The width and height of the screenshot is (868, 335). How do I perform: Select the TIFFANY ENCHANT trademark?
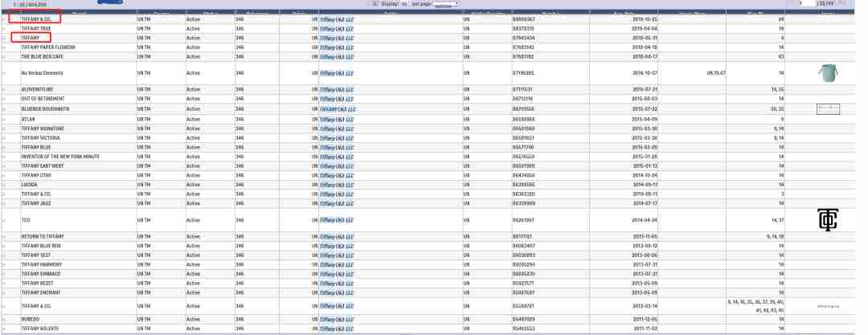pos(41,292)
